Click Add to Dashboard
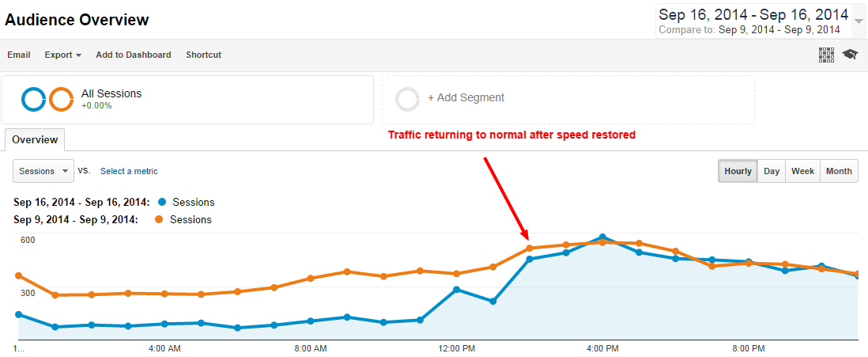 [134, 55]
